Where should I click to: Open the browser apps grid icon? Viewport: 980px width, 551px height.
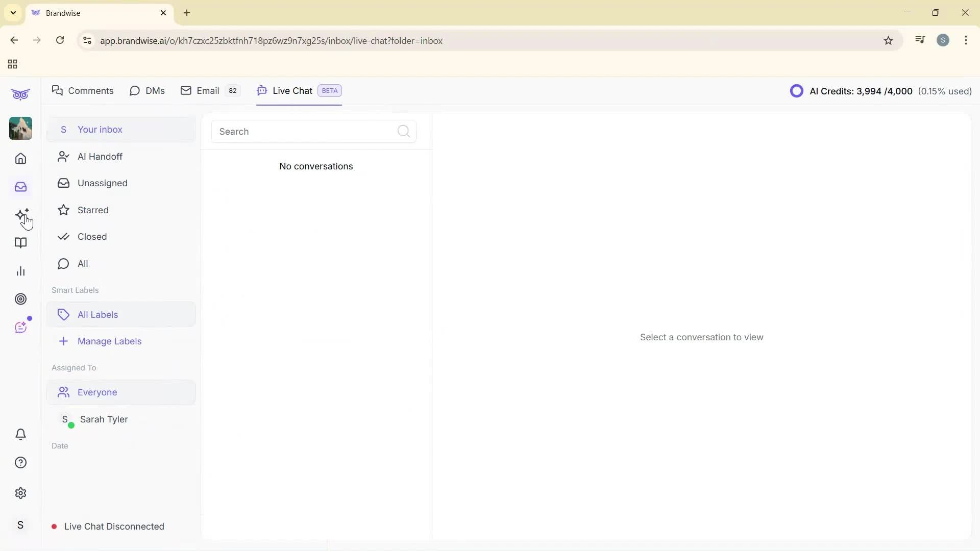(x=12, y=64)
